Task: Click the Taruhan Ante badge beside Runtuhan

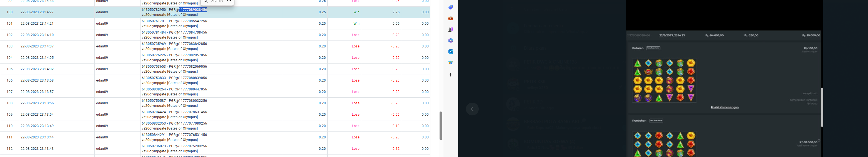Action: pos(656,121)
